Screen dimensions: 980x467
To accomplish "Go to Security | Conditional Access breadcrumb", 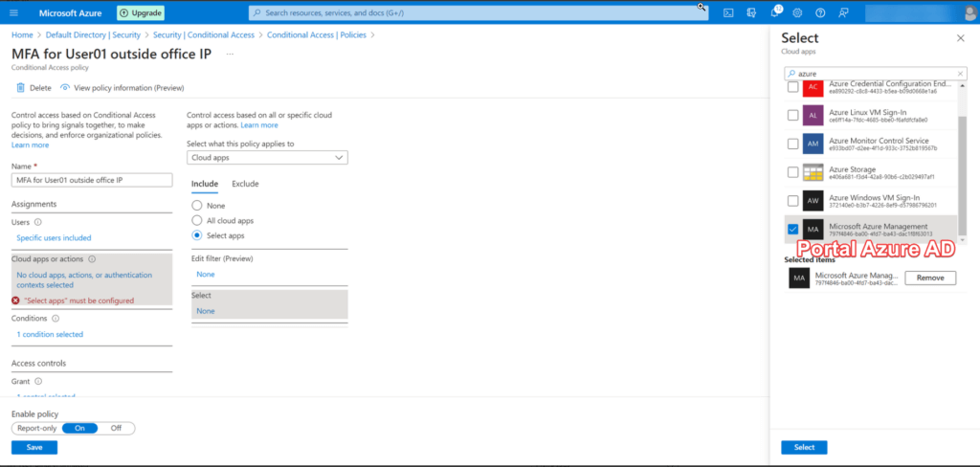I will click(204, 35).
